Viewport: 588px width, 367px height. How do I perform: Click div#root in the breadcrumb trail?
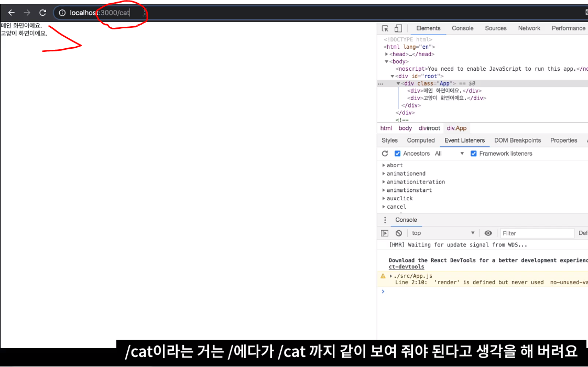429,128
